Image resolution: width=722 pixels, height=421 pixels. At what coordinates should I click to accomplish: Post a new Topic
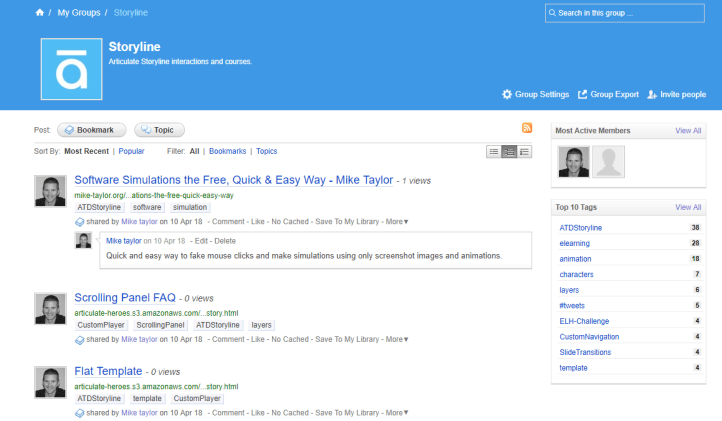pyautogui.click(x=158, y=130)
